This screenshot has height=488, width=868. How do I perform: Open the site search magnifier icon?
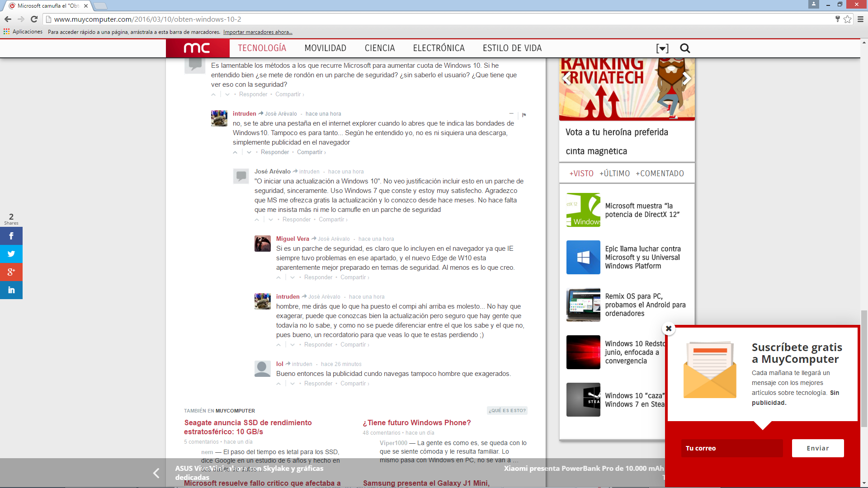point(685,48)
